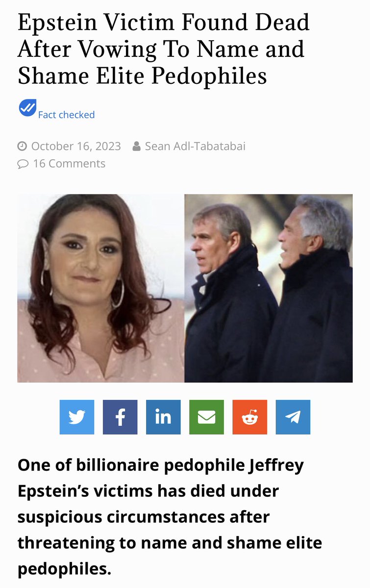The image size is (370, 588).
Task: Share the article on Twitter
Action: point(77,417)
